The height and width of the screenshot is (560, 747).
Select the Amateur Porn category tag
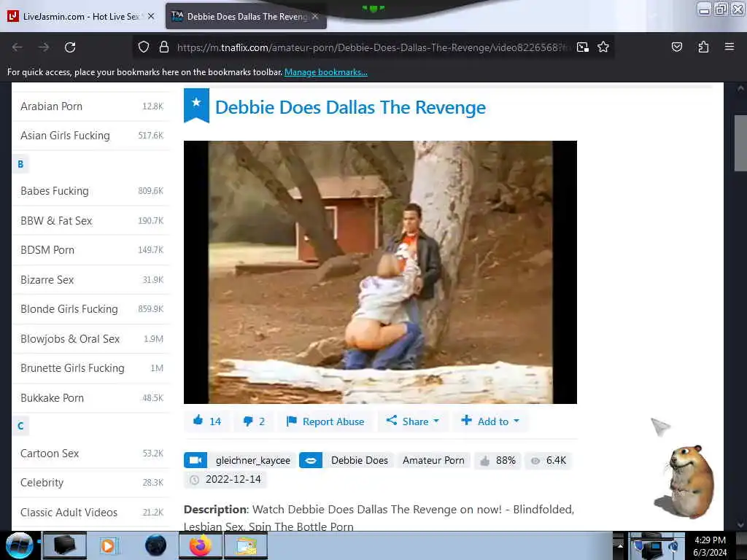pyautogui.click(x=433, y=461)
